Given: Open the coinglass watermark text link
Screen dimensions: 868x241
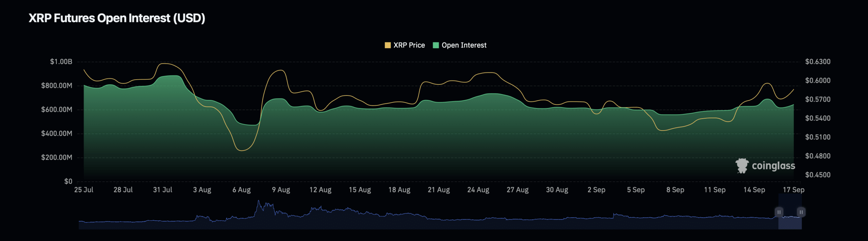Looking at the screenshot, I should coord(773,166).
